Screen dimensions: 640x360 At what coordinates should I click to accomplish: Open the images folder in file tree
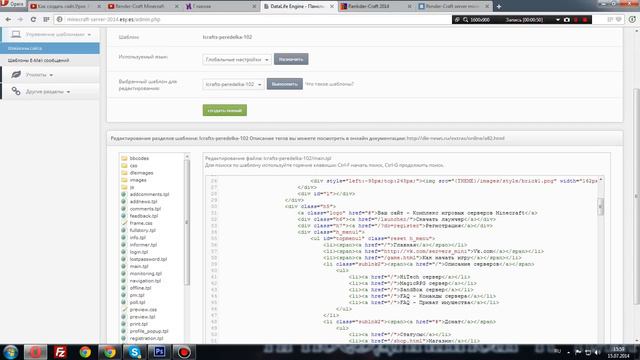tap(134, 180)
